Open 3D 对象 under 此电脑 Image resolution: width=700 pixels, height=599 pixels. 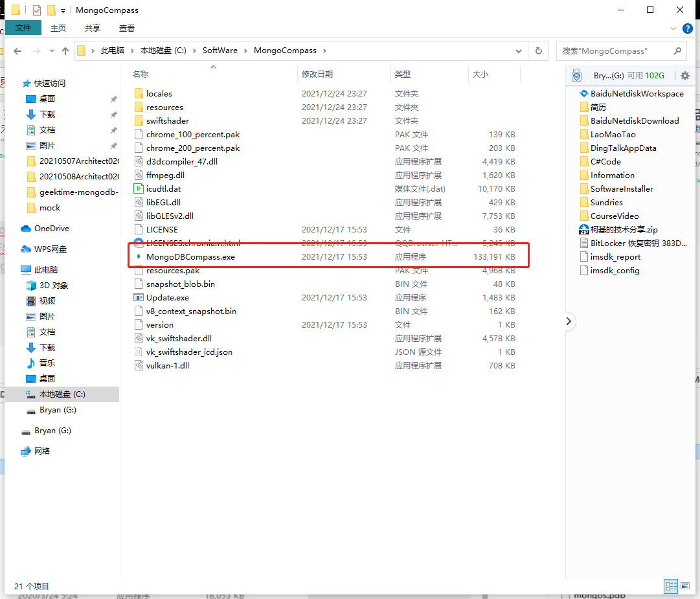54,285
